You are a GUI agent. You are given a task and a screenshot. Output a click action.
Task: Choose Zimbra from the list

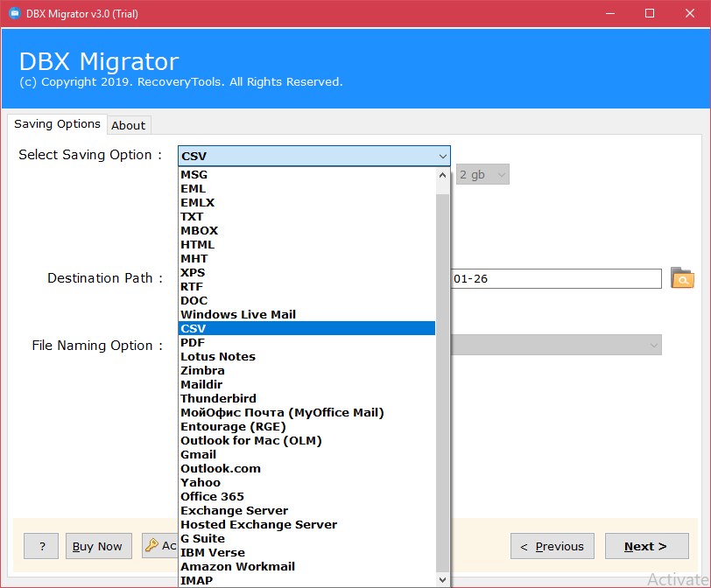click(x=307, y=370)
